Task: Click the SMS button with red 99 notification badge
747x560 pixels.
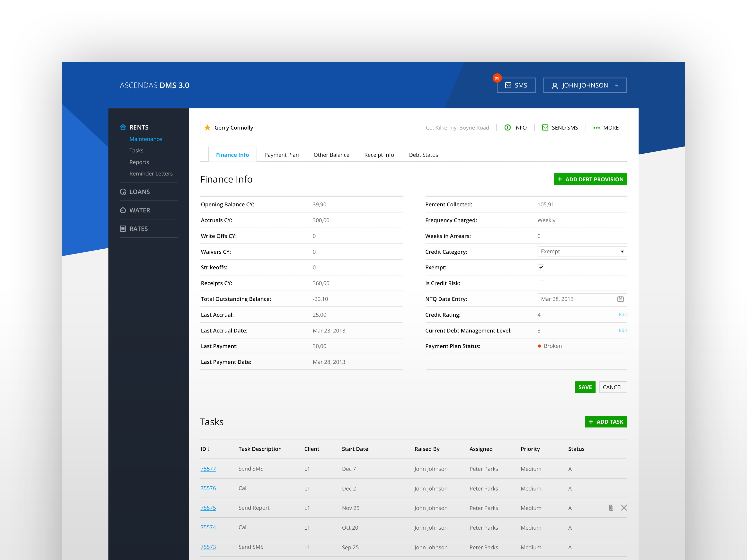Action: coord(516,85)
